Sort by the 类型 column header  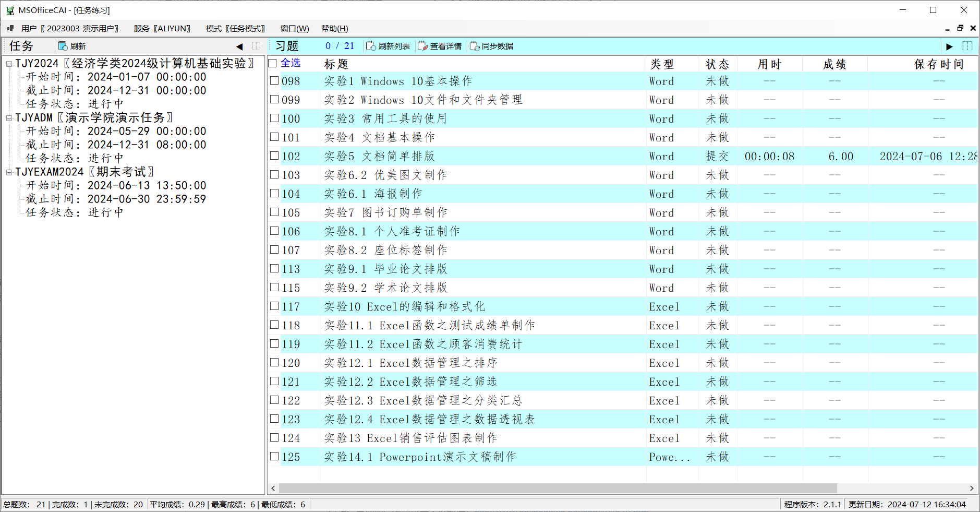point(672,64)
